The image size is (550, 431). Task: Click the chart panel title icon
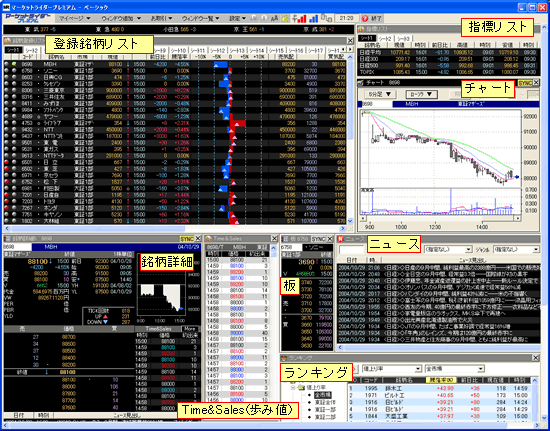(361, 83)
